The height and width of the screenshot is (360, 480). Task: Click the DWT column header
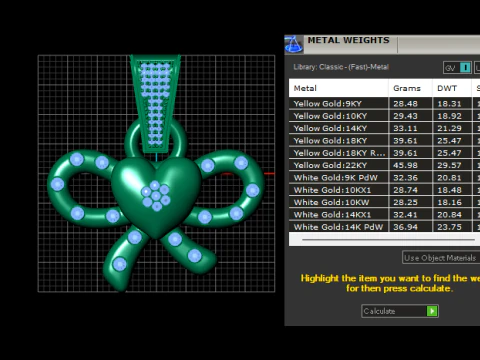452,88
